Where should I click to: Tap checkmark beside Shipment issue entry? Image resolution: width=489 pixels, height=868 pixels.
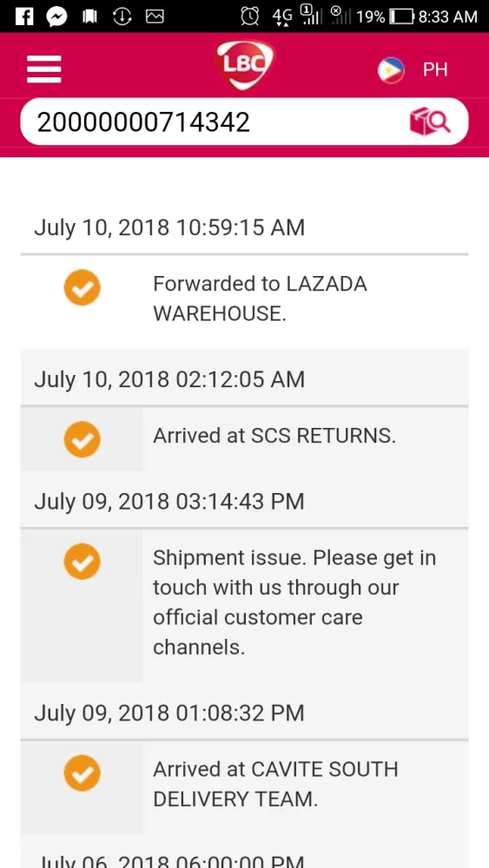tap(82, 562)
